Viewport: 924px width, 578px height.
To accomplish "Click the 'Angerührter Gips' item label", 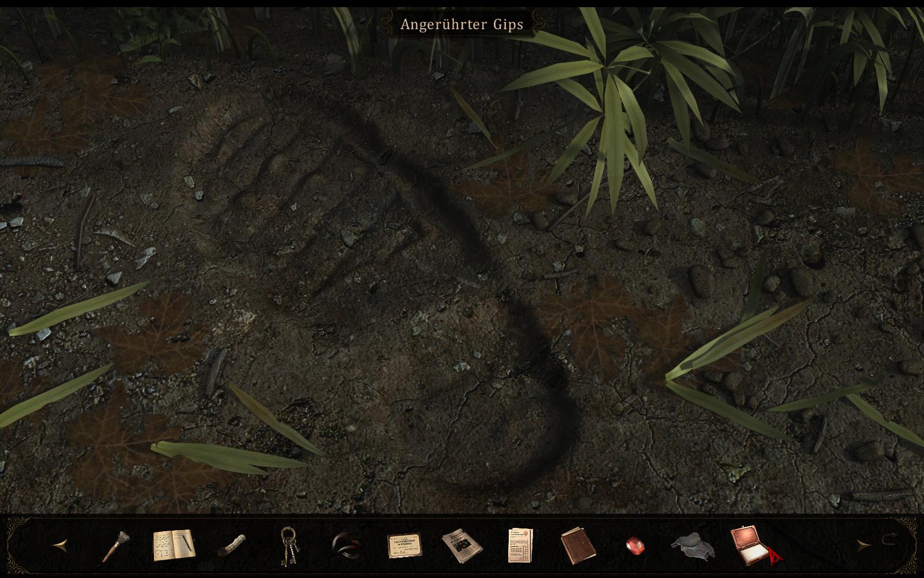I will [x=462, y=25].
